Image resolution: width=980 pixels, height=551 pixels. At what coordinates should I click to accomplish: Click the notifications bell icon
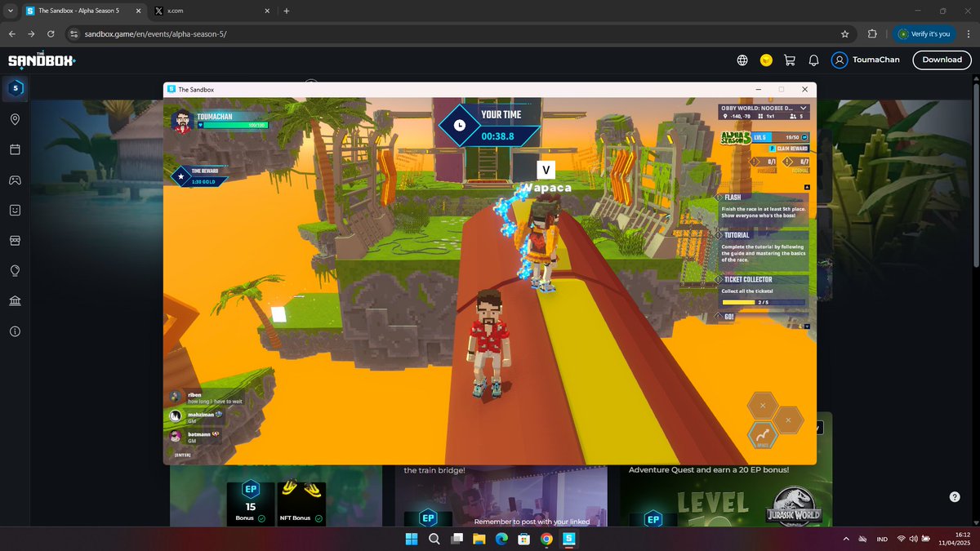813,60
